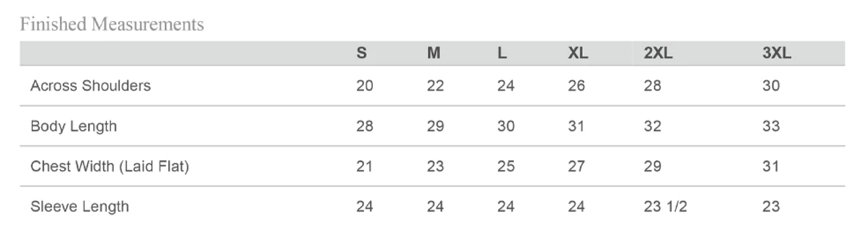Screen dimensions: 868x237
Task: Click the Sleeve Length row label
Action: click(x=80, y=207)
